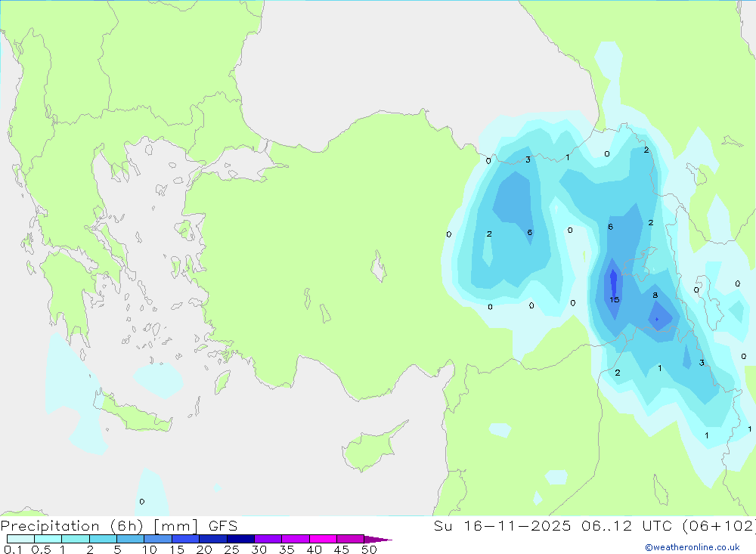The image size is (756, 554).
Task: Pick the 1–2 mm legend color box
Action: coord(76,539)
